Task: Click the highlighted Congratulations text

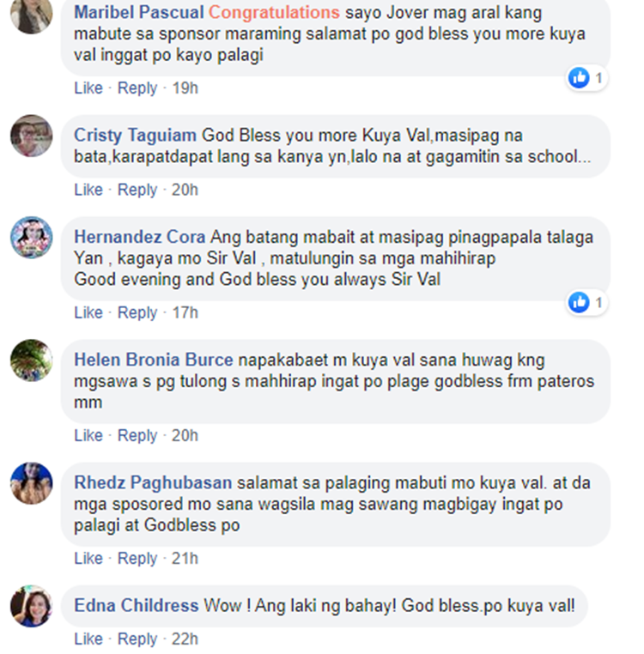Action: (x=274, y=13)
